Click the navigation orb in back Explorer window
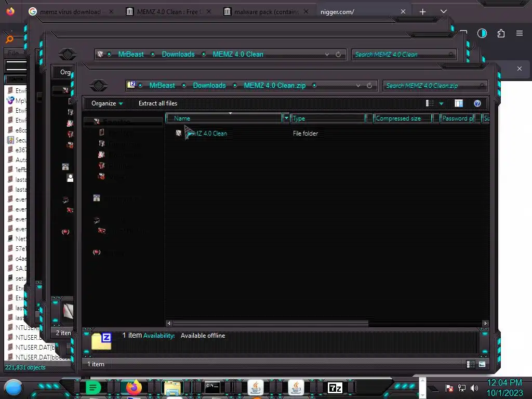This screenshot has width=532, height=399. click(67, 54)
